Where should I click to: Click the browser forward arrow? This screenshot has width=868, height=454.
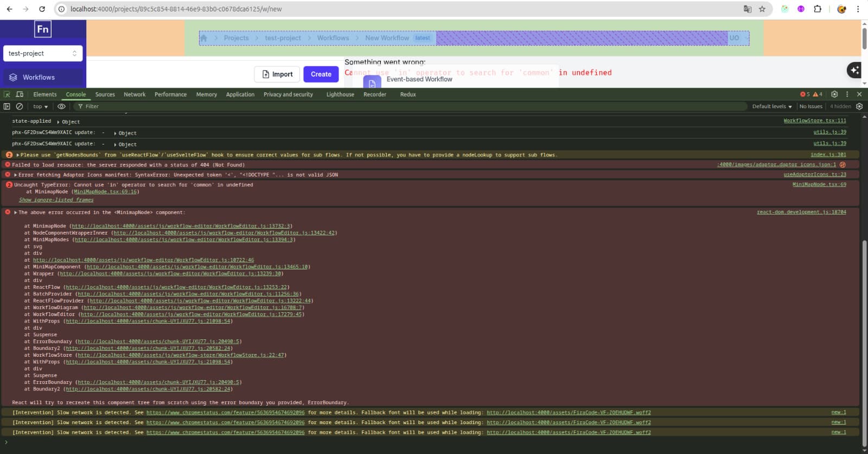25,9
